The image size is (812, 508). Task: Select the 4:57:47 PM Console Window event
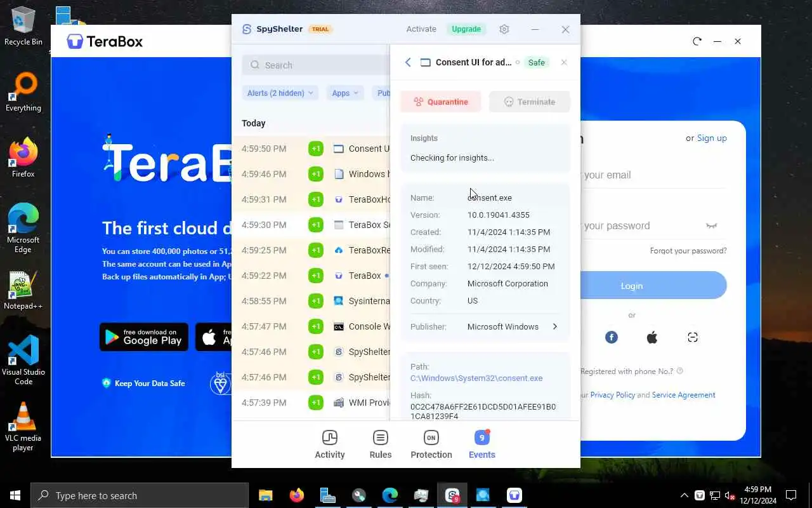[x=311, y=326]
